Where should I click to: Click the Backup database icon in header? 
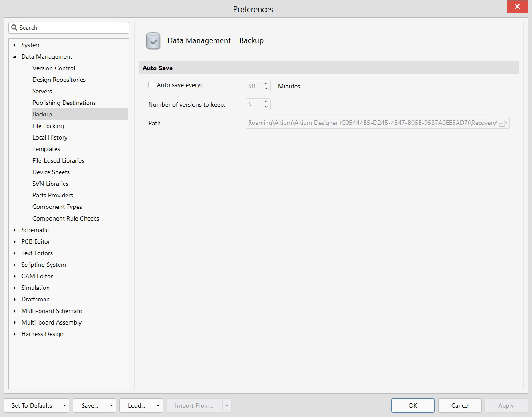[x=153, y=41]
